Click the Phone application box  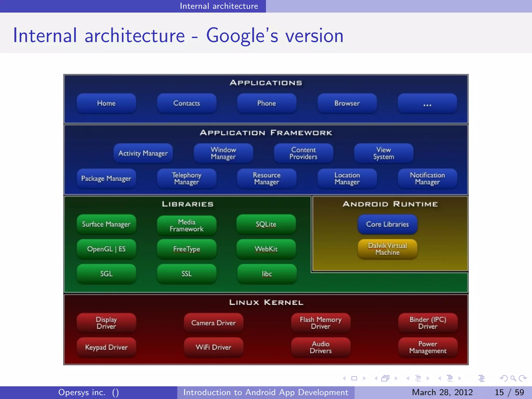267,103
